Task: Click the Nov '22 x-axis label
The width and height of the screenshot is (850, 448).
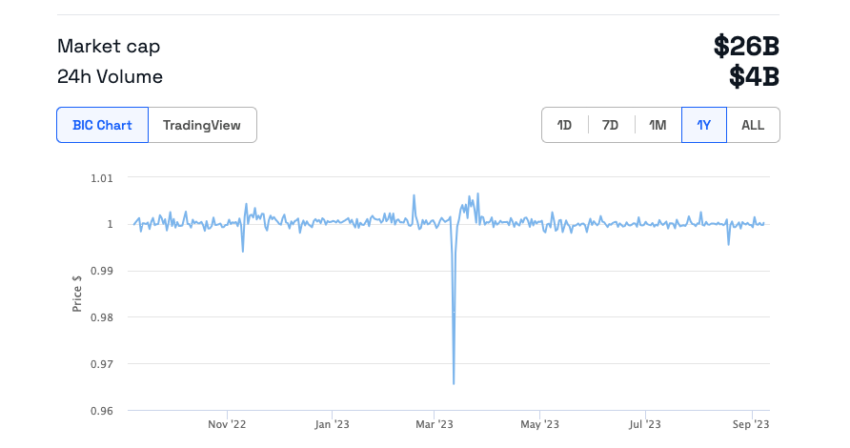Action: 227,424
